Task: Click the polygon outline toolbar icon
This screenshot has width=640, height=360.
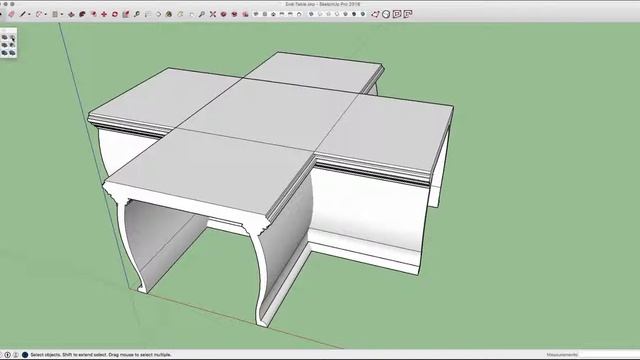Action: coord(376,14)
